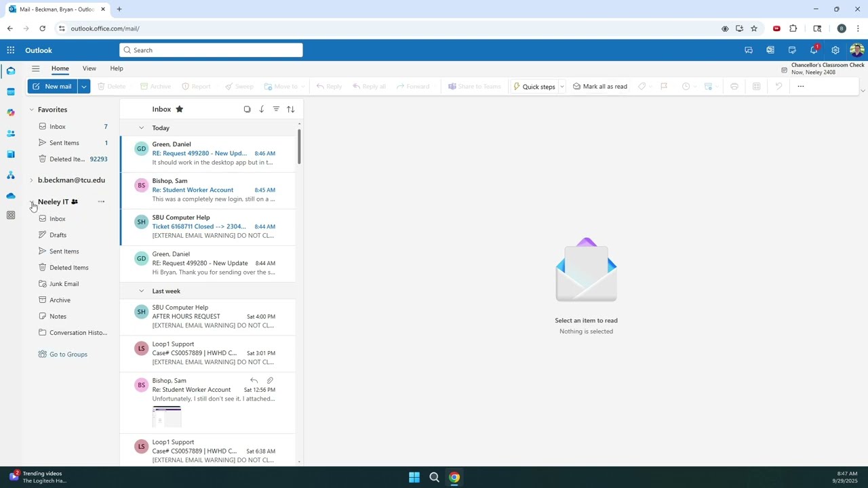Click the message list scrollbar
The height and width of the screenshot is (488, 868).
(299, 145)
